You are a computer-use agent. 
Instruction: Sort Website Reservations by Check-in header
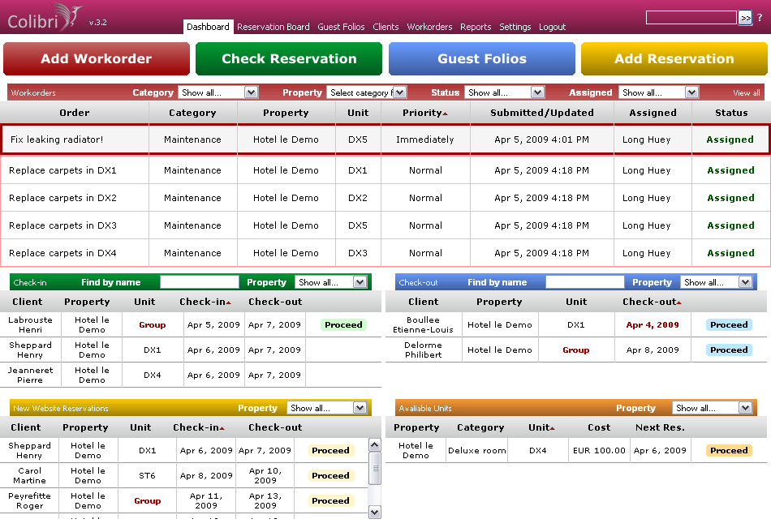point(199,427)
